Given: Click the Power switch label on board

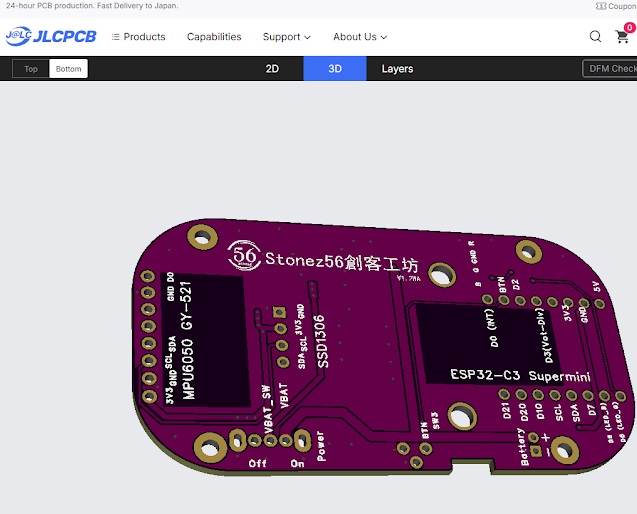Looking at the screenshot, I should (x=321, y=446).
